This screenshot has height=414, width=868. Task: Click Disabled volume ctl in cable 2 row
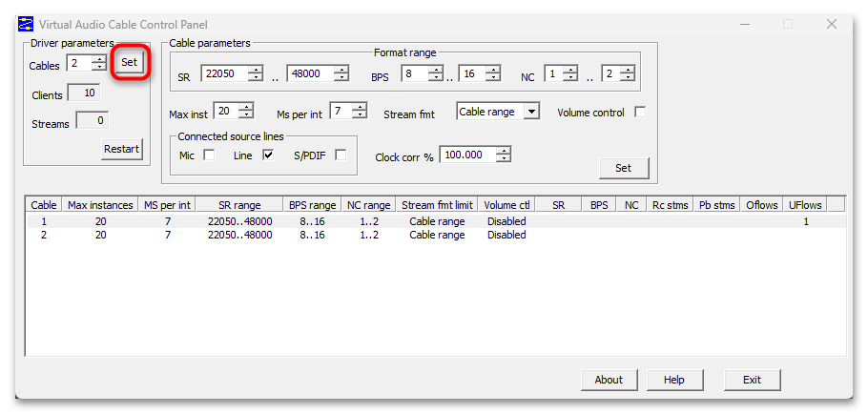point(506,235)
